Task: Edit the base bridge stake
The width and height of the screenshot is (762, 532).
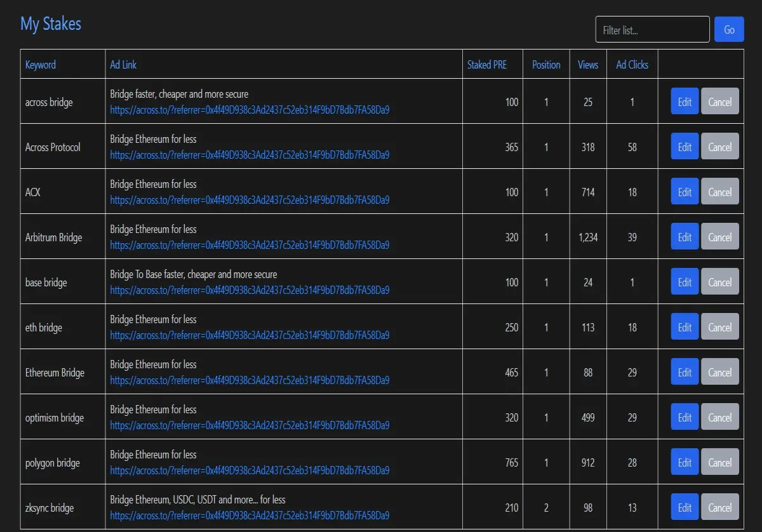Action: (685, 282)
